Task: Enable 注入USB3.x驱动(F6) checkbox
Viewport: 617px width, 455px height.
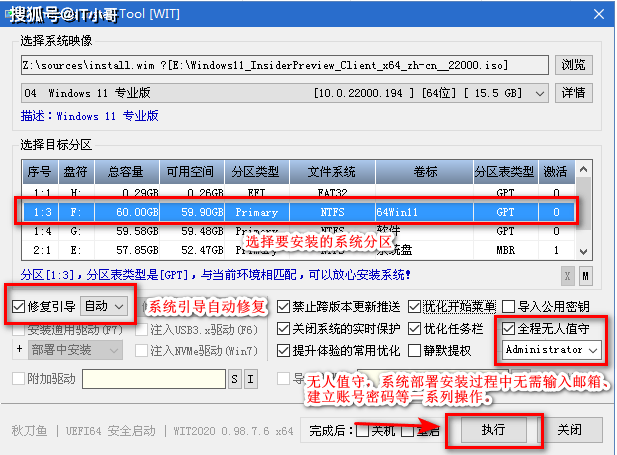Action: pos(141,330)
